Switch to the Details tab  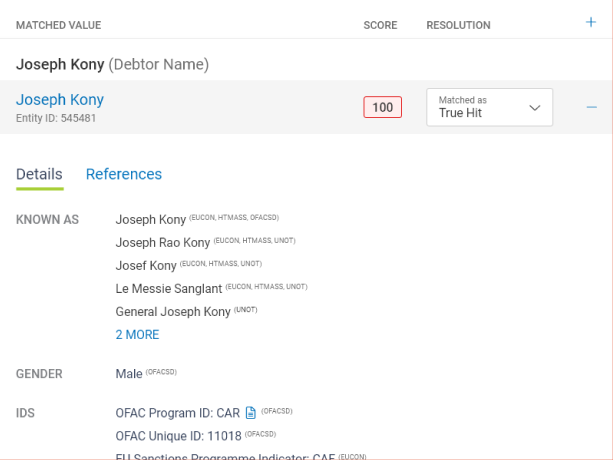click(x=39, y=174)
